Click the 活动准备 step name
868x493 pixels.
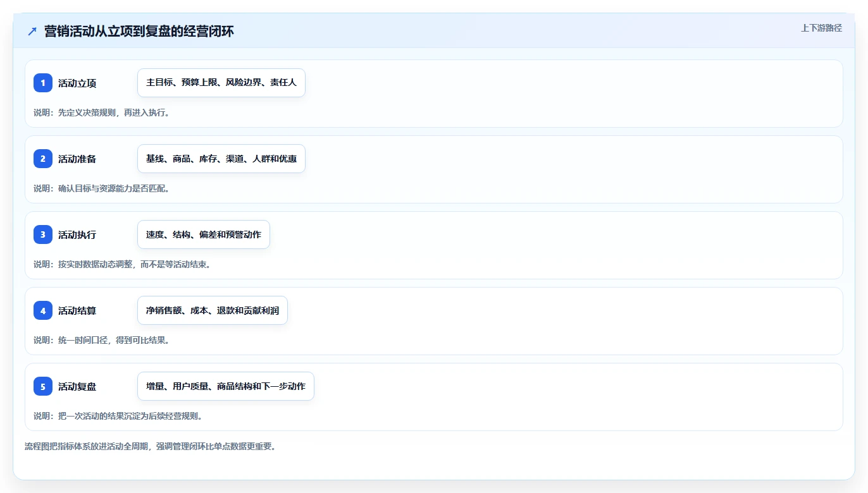(x=77, y=159)
